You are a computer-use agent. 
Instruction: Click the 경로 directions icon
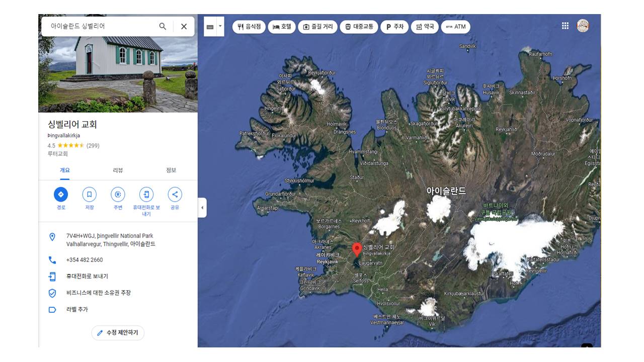tap(61, 195)
